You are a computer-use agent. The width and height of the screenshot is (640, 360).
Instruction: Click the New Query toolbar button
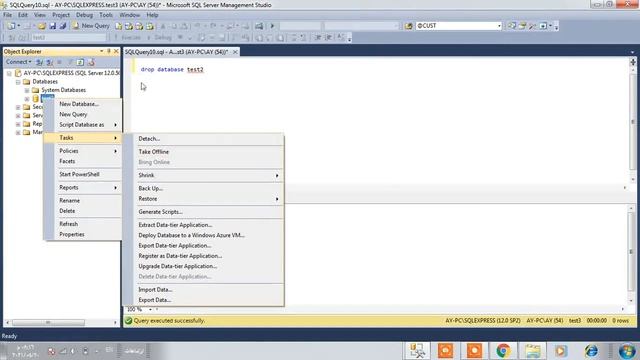click(91, 26)
